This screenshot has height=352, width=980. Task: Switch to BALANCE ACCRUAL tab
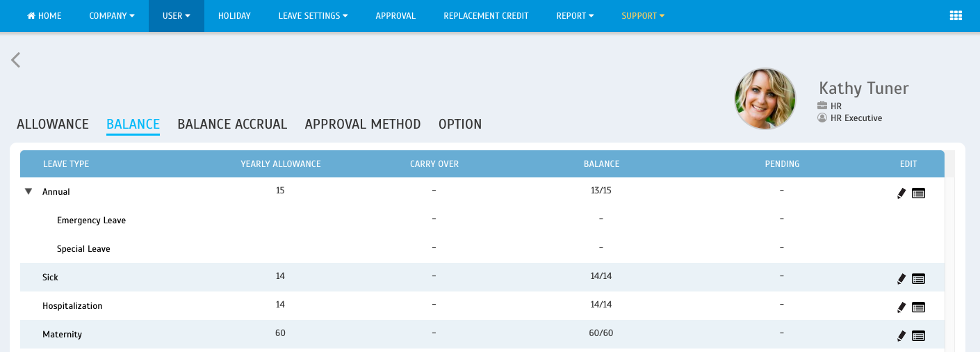232,125
